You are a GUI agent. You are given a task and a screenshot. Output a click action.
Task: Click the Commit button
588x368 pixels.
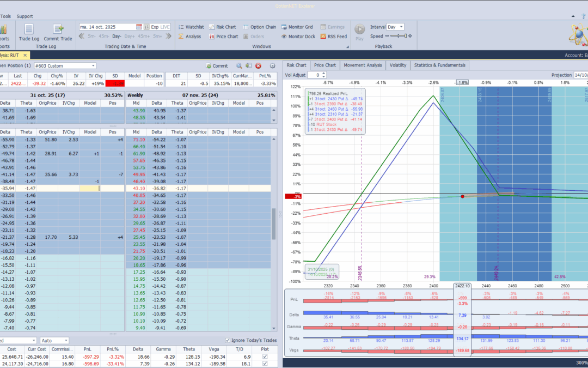pyautogui.click(x=217, y=66)
